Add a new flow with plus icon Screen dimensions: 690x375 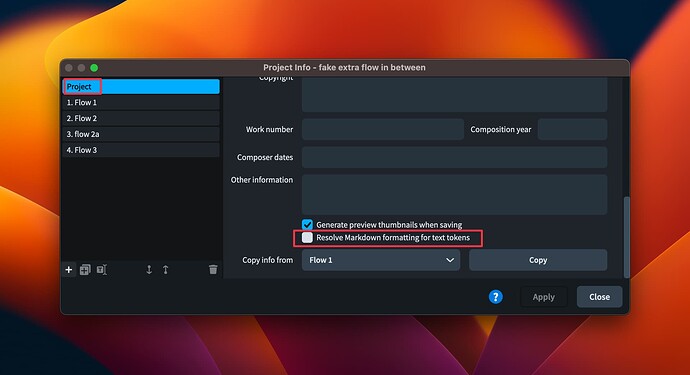tap(69, 269)
